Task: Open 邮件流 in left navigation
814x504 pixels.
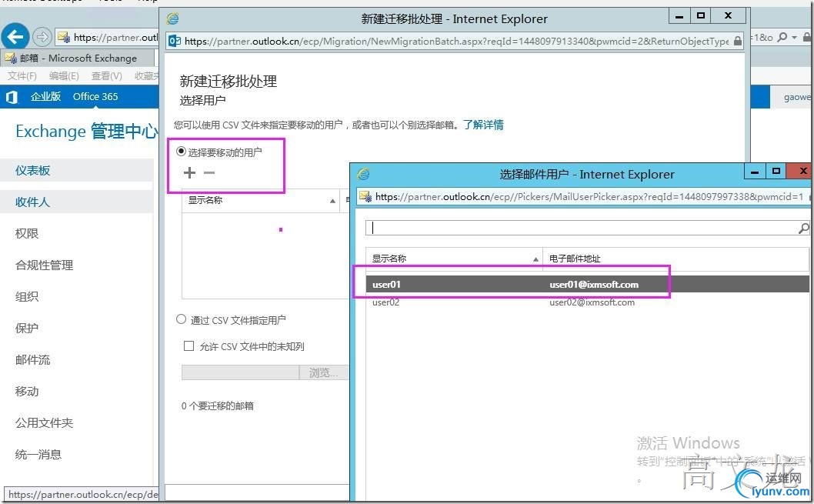Action: tap(33, 359)
